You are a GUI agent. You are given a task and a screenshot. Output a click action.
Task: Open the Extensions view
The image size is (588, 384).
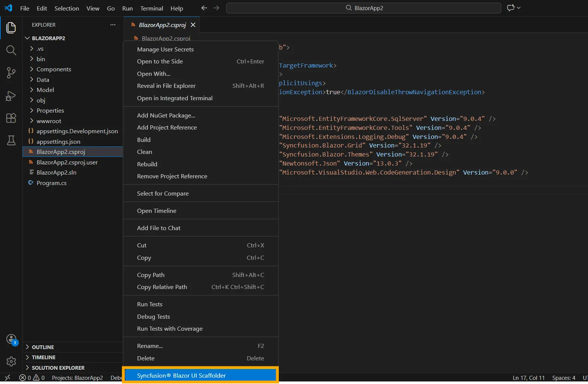pos(11,118)
